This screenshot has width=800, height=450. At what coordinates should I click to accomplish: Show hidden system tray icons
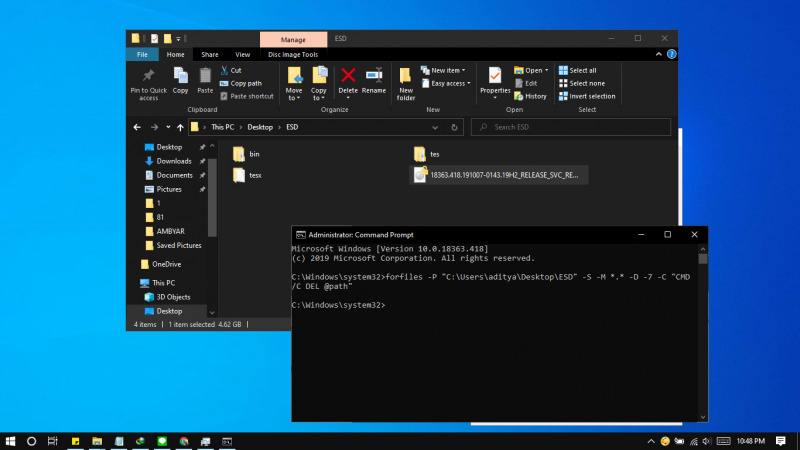[x=651, y=441]
